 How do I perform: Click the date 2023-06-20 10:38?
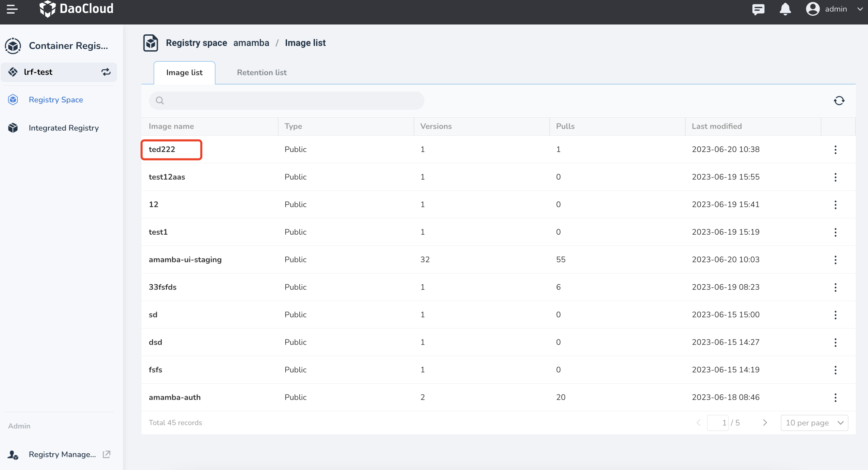pyautogui.click(x=725, y=149)
